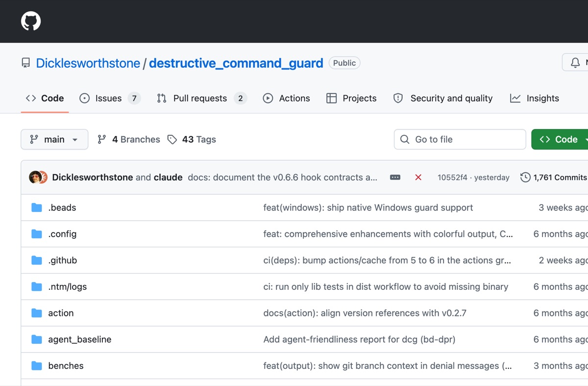Open the Pull requests tab

(x=201, y=98)
